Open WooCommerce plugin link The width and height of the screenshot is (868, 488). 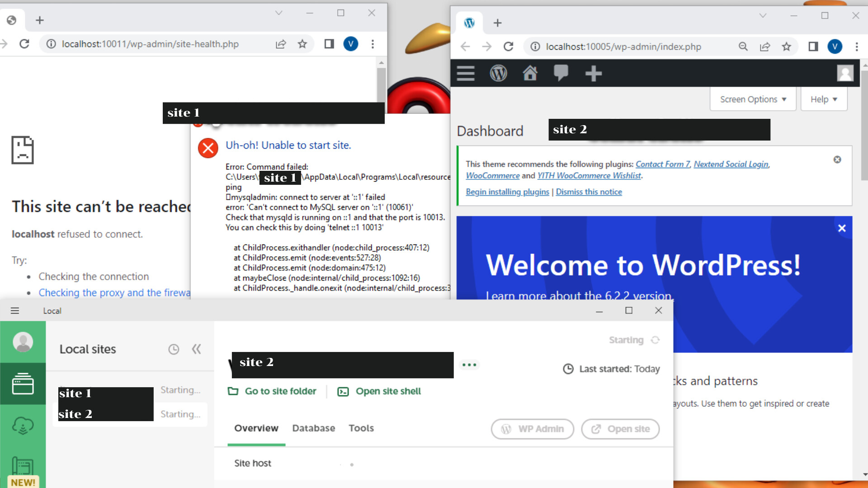click(492, 175)
